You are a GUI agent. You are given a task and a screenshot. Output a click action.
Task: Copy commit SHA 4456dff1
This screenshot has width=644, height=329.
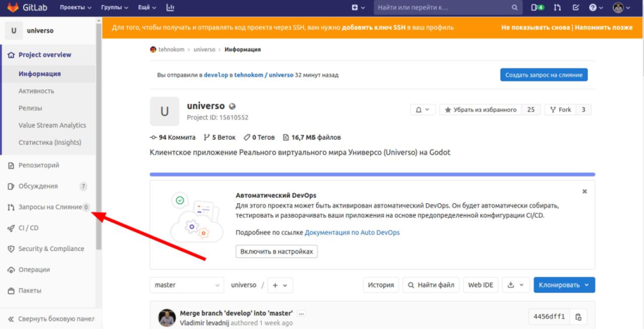point(579,317)
